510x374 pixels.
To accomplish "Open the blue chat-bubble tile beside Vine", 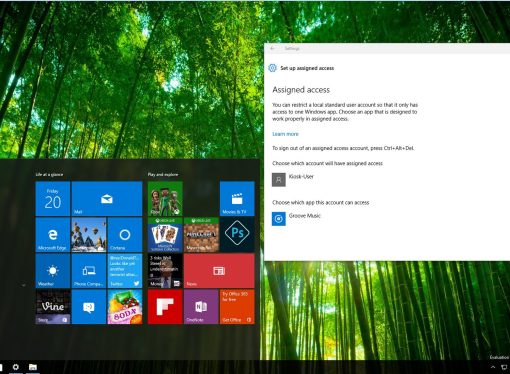I will tap(89, 307).
